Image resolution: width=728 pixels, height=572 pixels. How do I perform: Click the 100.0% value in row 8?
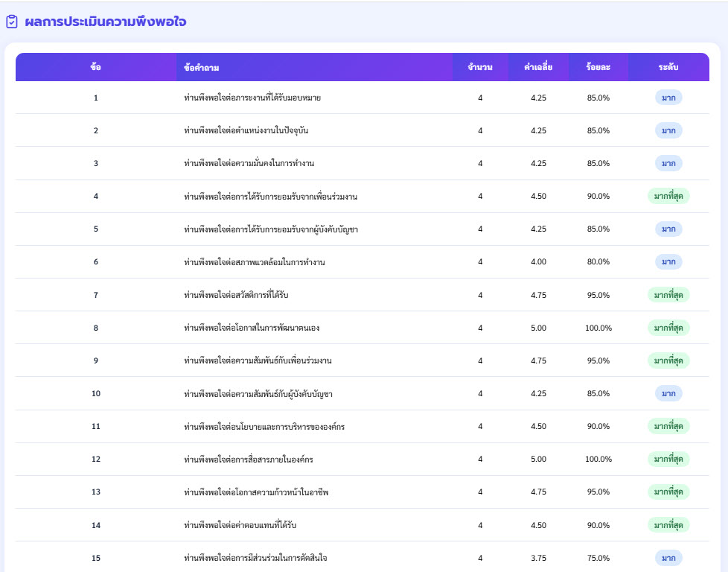tap(598, 328)
